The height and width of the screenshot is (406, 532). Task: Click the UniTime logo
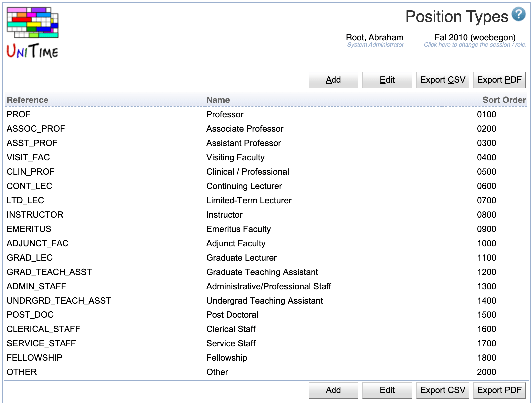tap(33, 32)
